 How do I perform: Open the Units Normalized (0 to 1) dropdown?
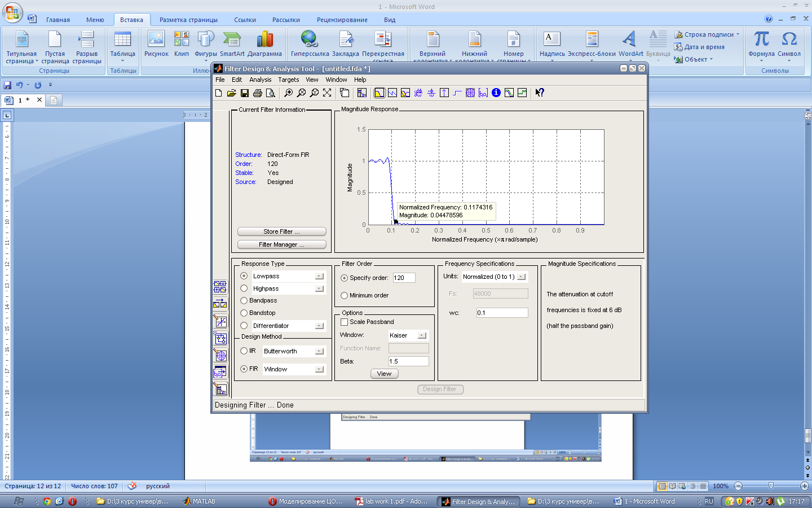point(522,277)
